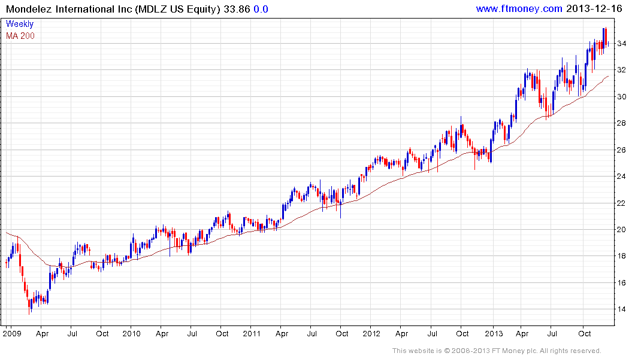The height and width of the screenshot is (359, 644).
Task: Click the MA 200 legend label
Action: click(20, 36)
